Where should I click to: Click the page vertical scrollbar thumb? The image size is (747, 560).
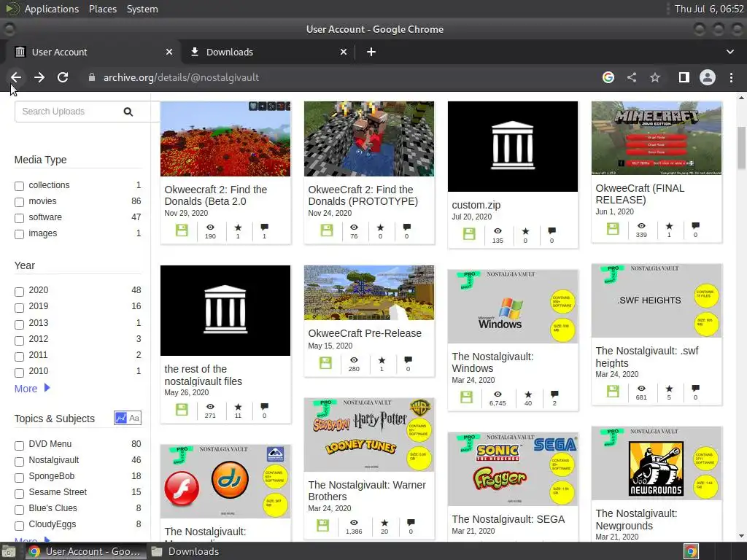[x=741, y=147]
